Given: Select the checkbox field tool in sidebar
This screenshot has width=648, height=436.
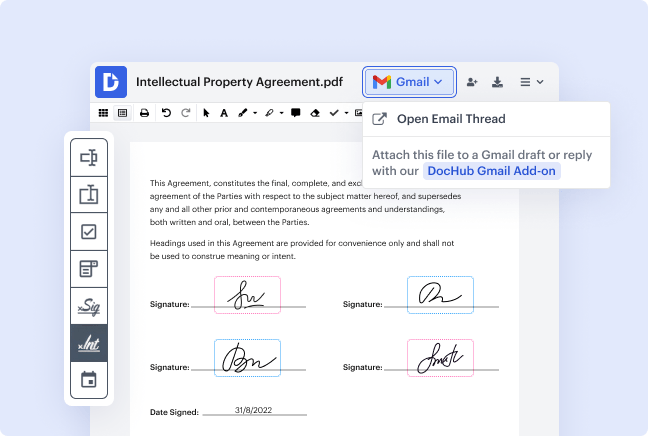Looking at the screenshot, I should 88,231.
